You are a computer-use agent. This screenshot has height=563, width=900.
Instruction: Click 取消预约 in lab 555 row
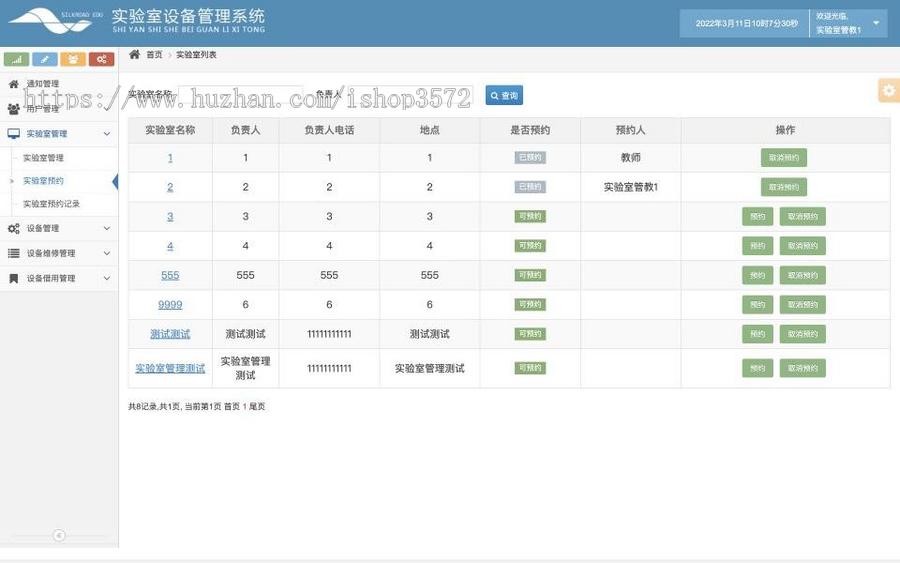[x=802, y=275]
